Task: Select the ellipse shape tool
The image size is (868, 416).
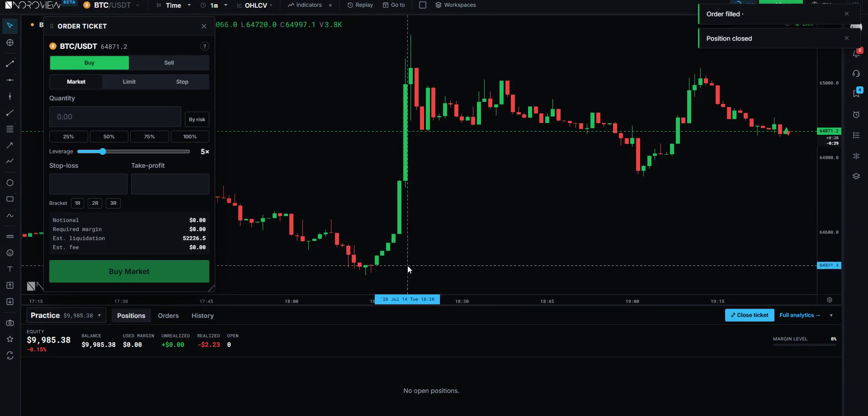Action: 10,183
